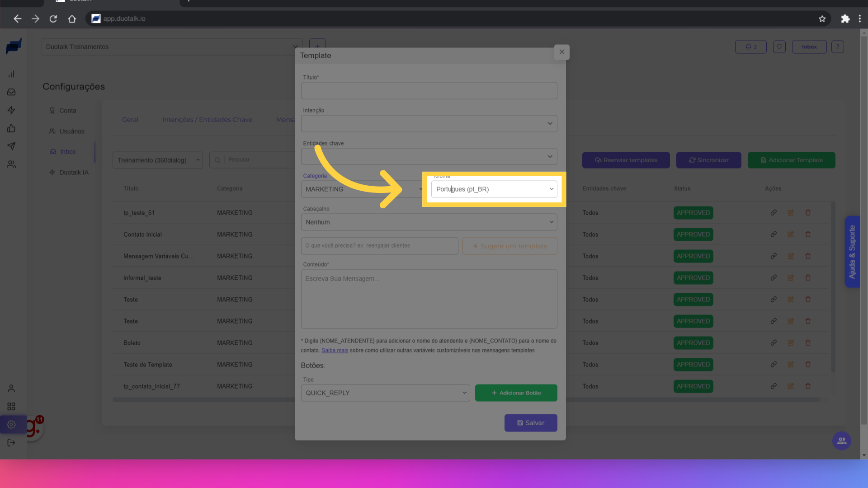
Task: Focus the Procurar search field
Action: 252,160
